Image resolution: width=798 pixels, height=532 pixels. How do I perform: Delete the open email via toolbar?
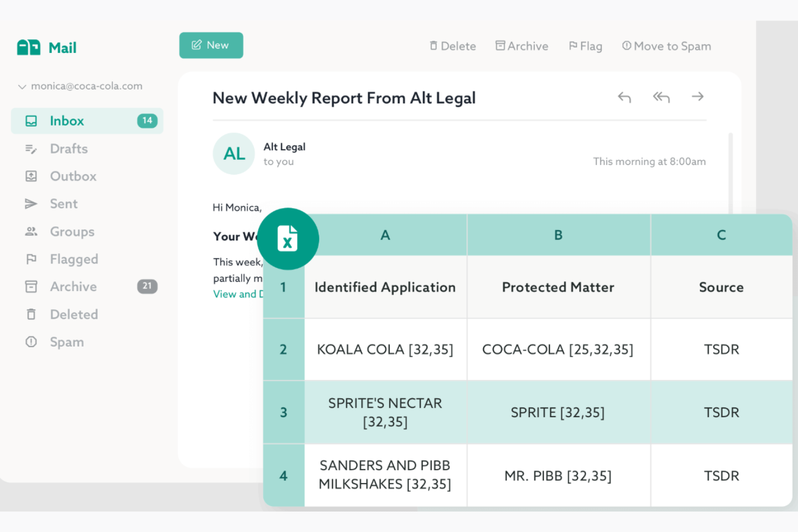[452, 46]
